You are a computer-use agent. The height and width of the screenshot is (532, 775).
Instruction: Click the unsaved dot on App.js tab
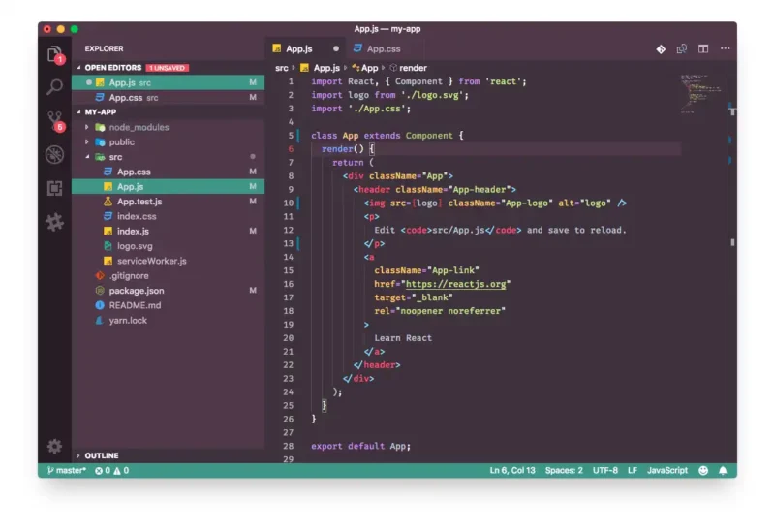tap(336, 49)
